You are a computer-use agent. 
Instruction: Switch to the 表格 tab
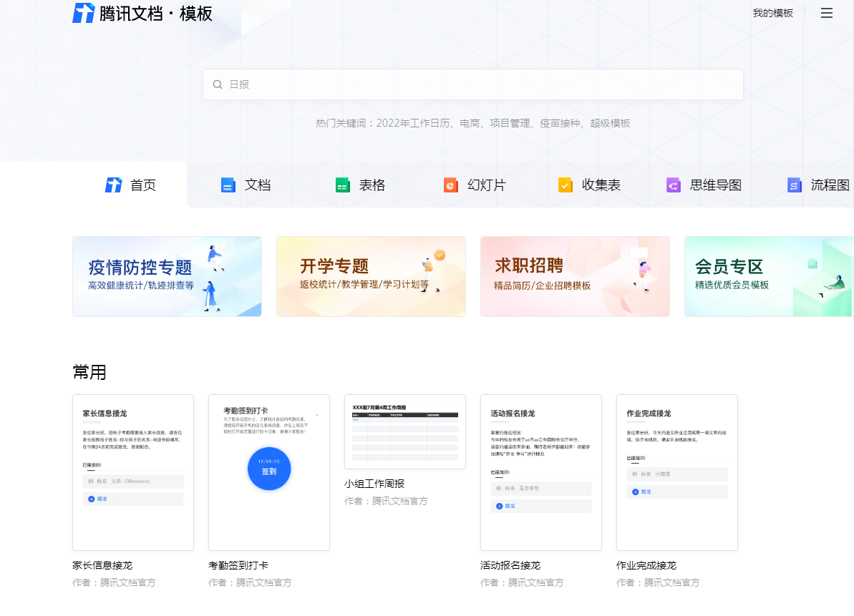pos(360,185)
